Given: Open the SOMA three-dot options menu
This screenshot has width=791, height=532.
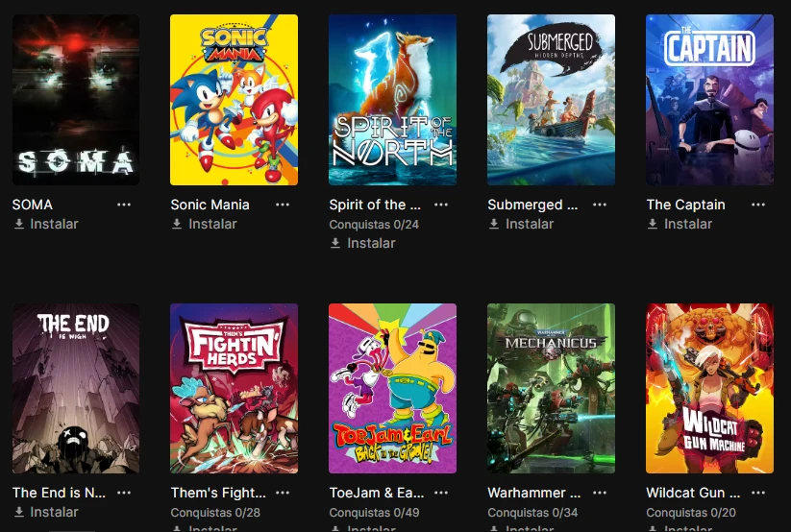Looking at the screenshot, I should pos(124,205).
